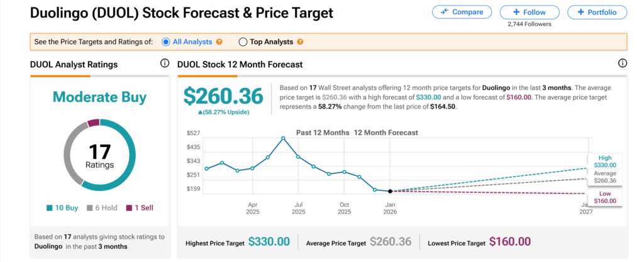Follow Duolingo stock
The height and width of the screenshot is (262, 644).
(x=529, y=12)
